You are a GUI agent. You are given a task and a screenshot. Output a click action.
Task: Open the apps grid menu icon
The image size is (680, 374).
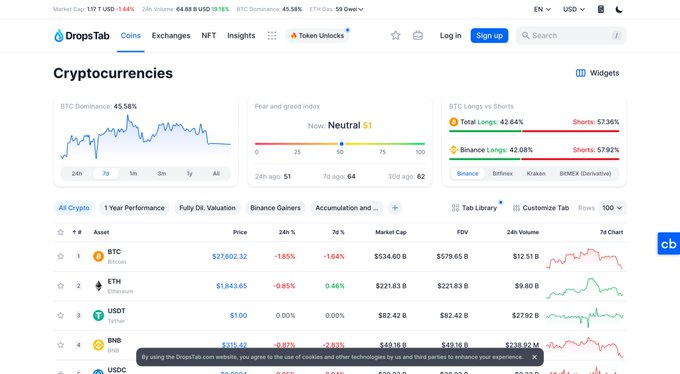pyautogui.click(x=272, y=36)
